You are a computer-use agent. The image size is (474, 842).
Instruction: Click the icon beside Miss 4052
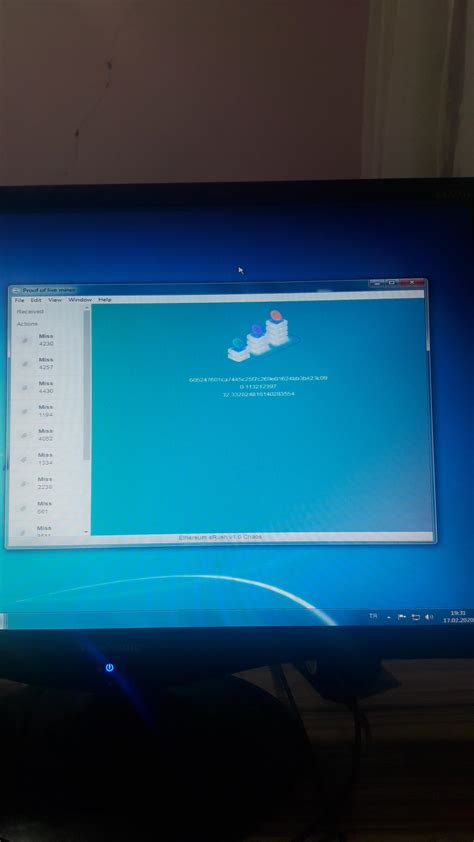point(24,435)
